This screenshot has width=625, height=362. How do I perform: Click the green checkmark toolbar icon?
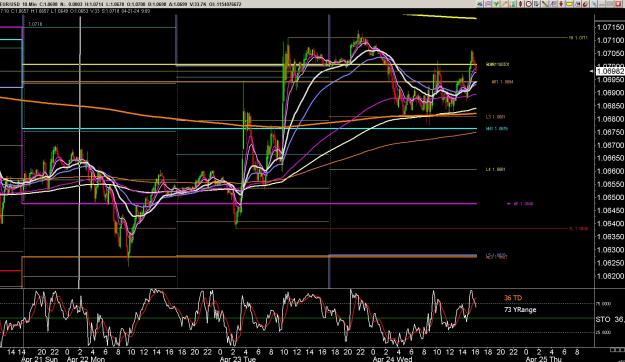pyautogui.click(x=496, y=4)
